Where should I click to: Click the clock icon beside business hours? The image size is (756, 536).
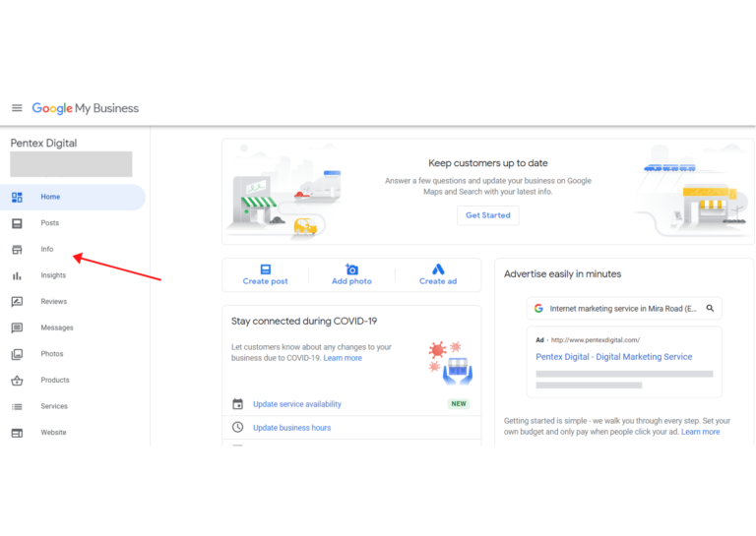(237, 427)
